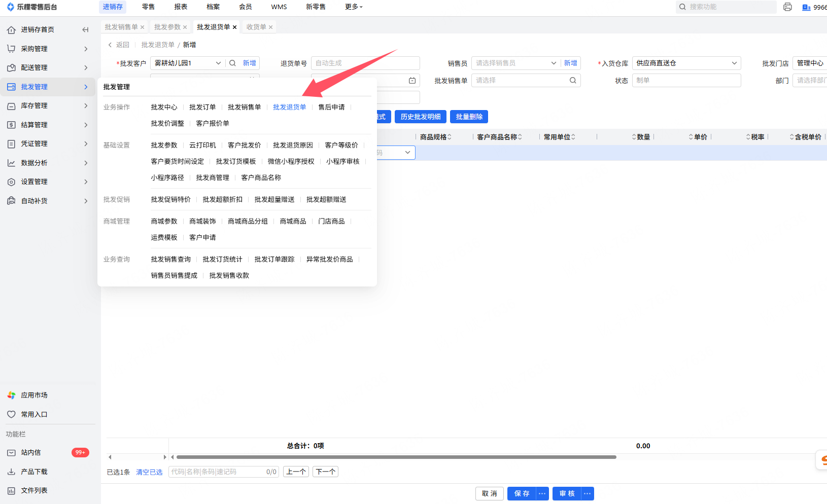Switch to the 收货单 tab
Image resolution: width=827 pixels, height=504 pixels.
click(256, 27)
